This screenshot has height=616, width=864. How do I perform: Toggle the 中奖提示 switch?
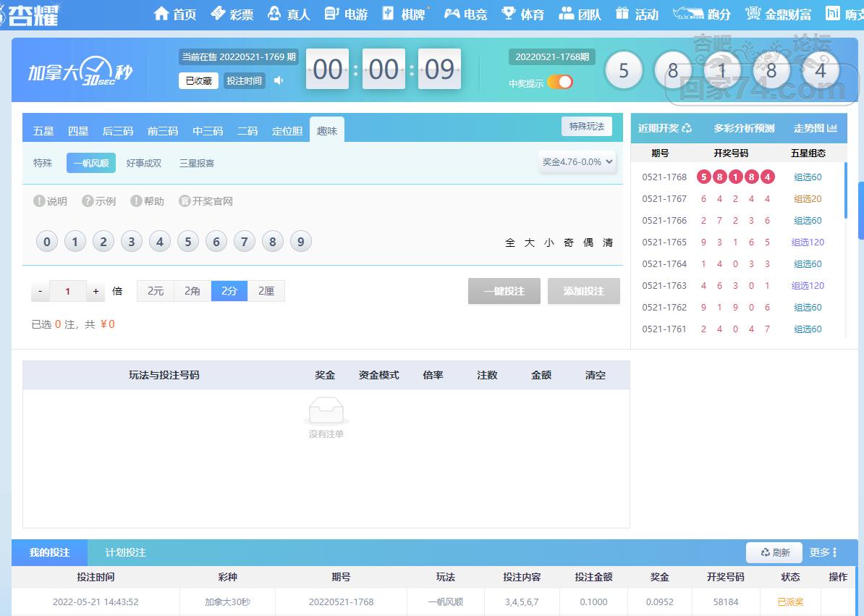click(561, 82)
